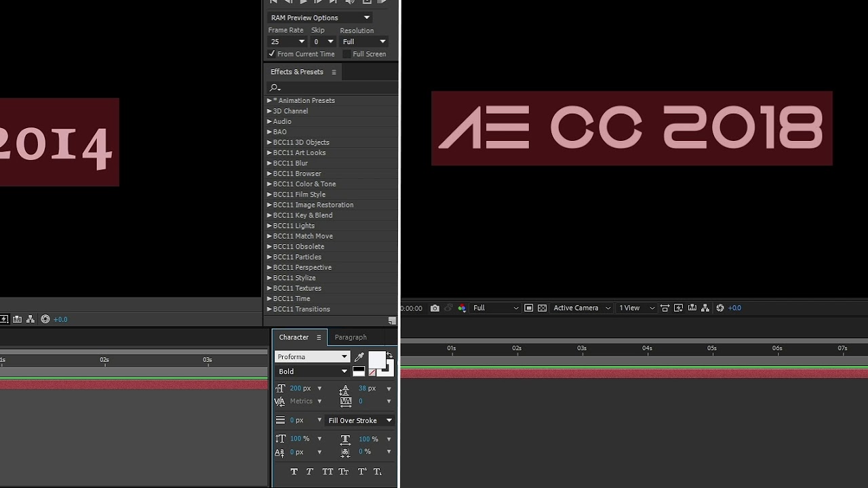Image resolution: width=868 pixels, height=488 pixels.
Task: Reset exposure in right viewer
Action: tap(720, 308)
